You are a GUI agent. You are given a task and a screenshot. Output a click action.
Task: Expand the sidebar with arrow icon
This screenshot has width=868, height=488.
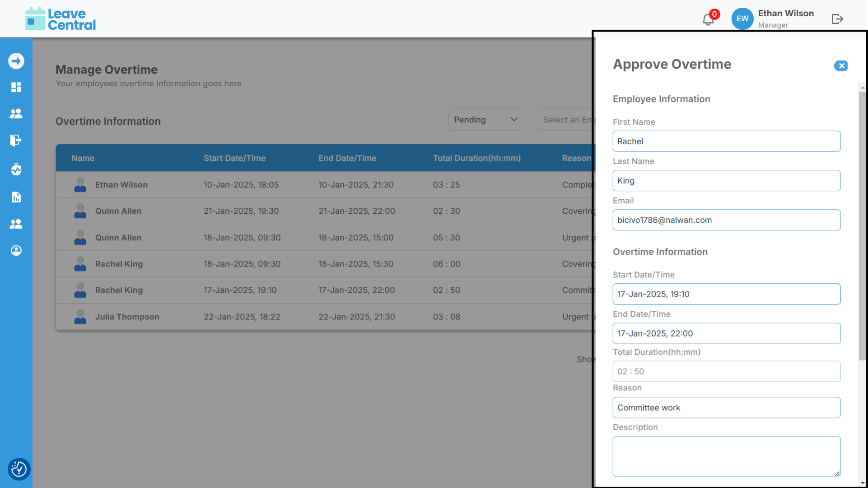[16, 61]
